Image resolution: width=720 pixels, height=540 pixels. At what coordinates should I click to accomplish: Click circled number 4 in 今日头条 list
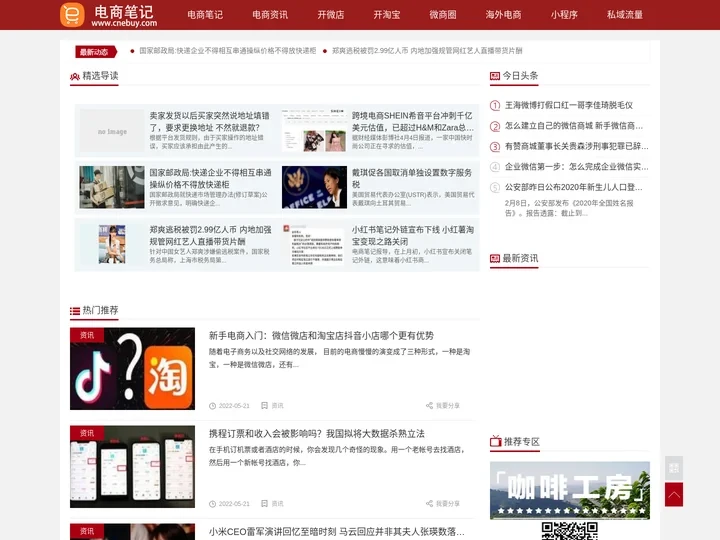pos(495,167)
